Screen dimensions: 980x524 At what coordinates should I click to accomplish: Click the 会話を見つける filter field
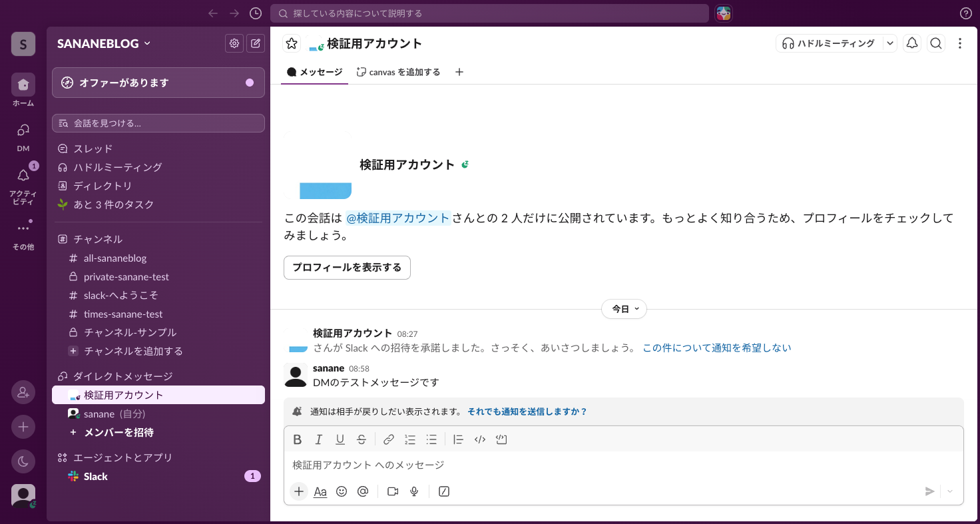click(158, 123)
